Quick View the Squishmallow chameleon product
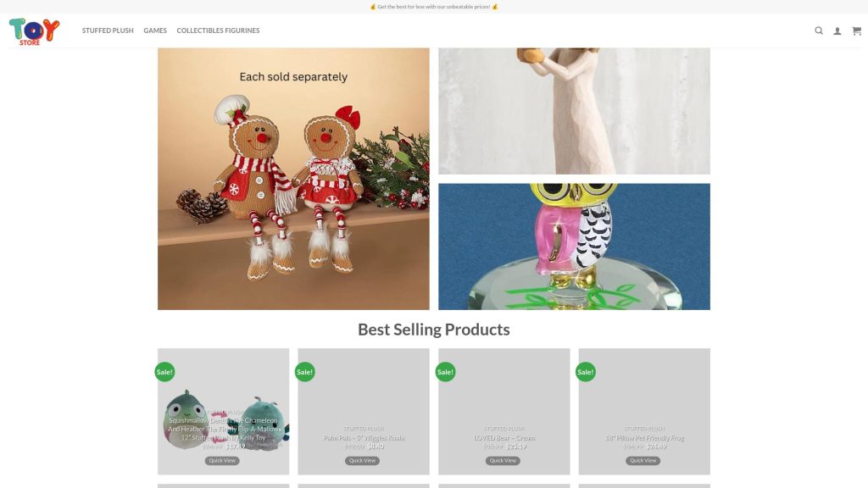This screenshot has height=488, width=868. [222, 460]
